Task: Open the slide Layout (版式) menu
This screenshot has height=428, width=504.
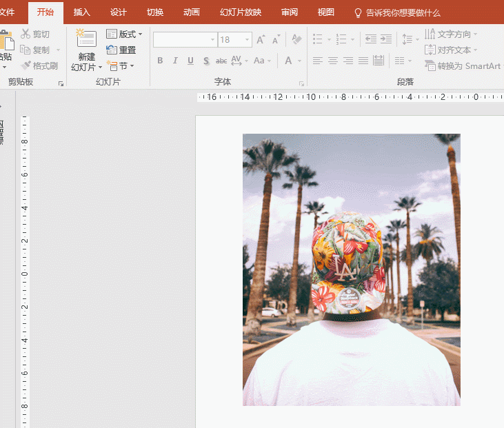Action: (124, 34)
